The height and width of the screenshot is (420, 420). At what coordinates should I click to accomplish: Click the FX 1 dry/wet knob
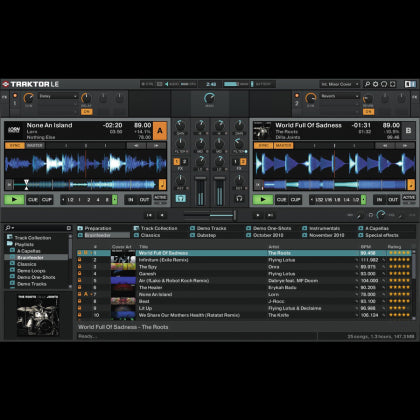click(28, 98)
